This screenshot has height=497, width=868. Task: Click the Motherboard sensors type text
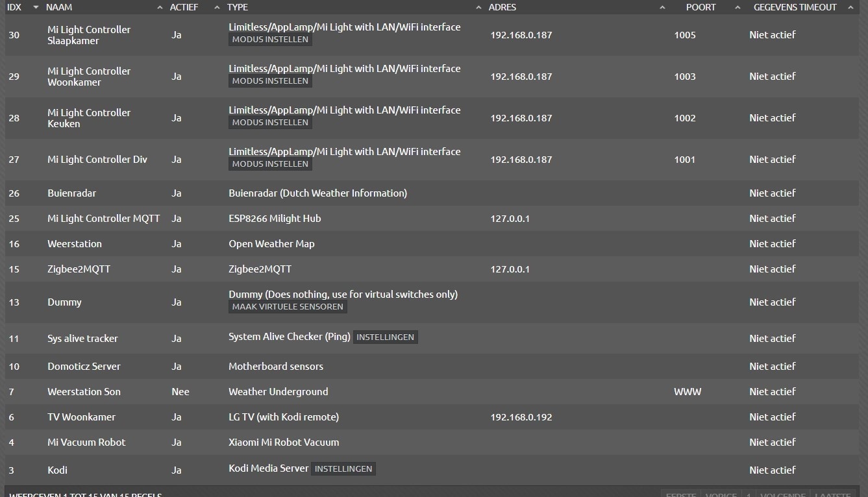(276, 367)
